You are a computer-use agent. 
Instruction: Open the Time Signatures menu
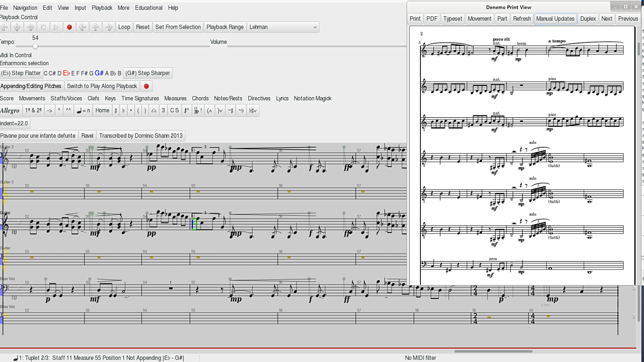[x=140, y=98]
